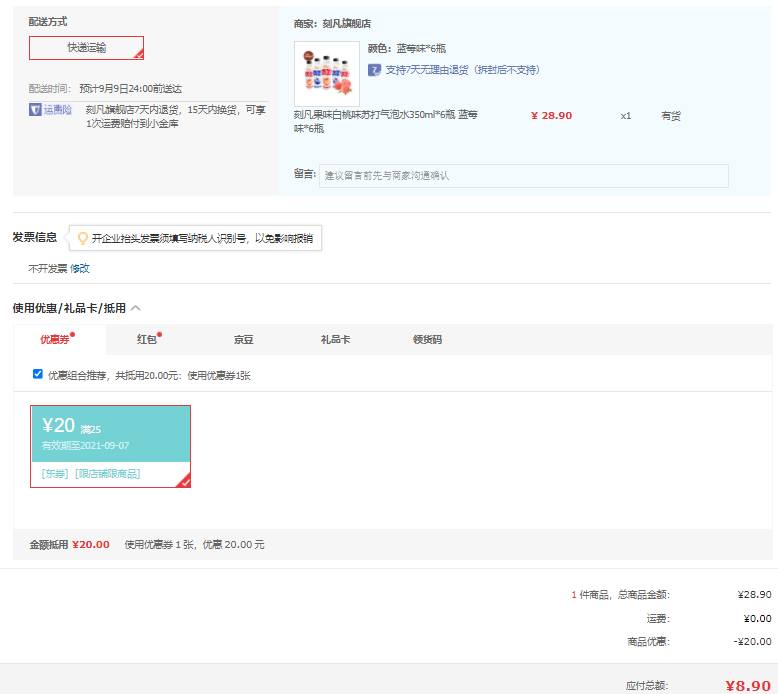Viewport: 778px width, 694px height.
Task: Open the 运费险 link
Action: (58, 110)
